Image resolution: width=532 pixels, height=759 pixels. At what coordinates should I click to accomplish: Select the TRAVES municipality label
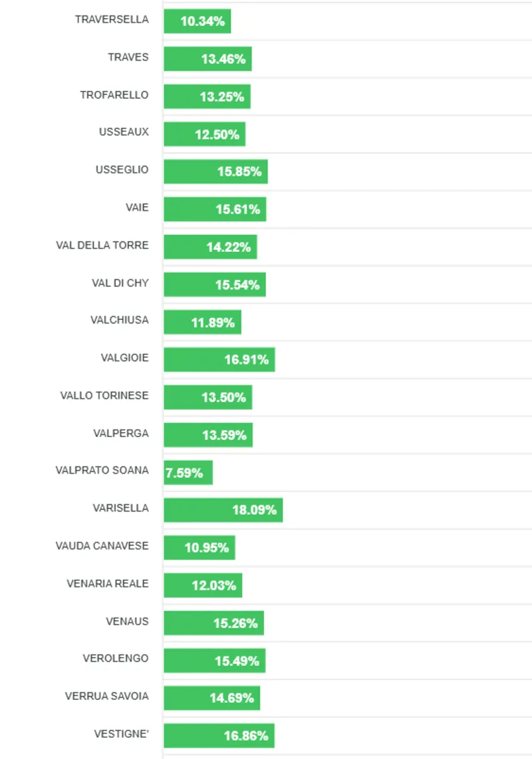click(x=128, y=57)
